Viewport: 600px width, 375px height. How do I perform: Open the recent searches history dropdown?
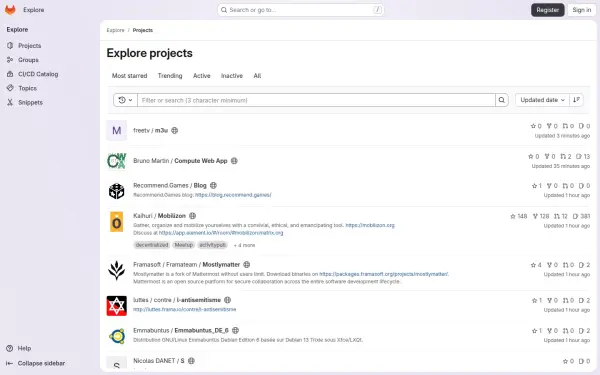tap(125, 100)
